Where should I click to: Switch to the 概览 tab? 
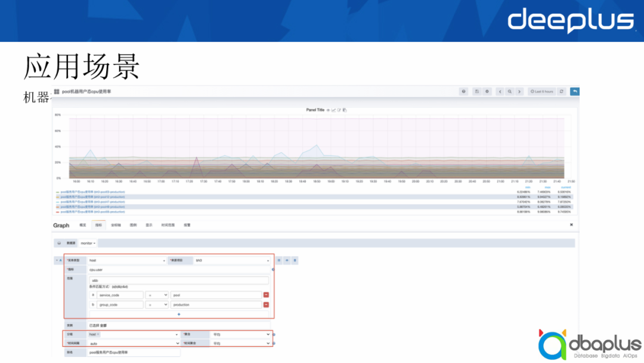tap(82, 225)
